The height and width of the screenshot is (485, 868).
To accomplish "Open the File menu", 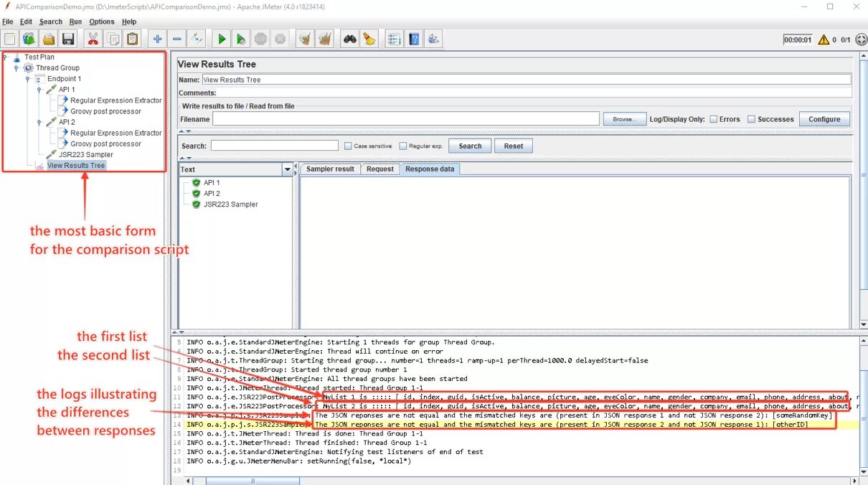I will (x=7, y=22).
